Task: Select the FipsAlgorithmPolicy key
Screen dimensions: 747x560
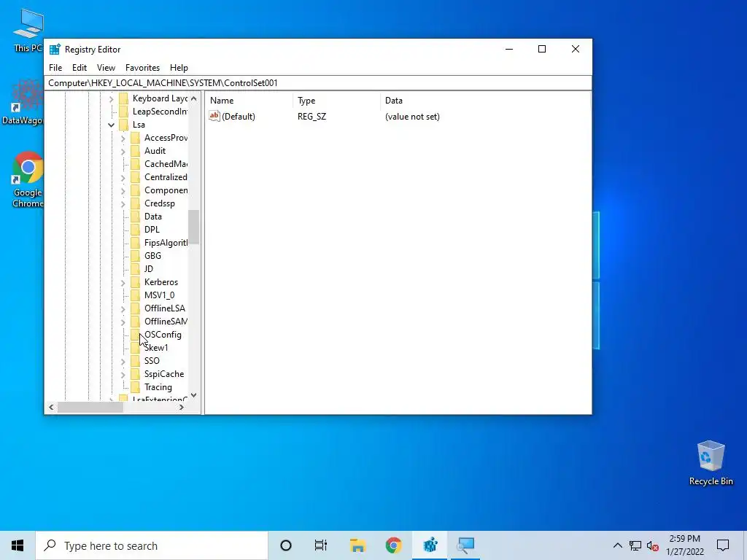Action: tap(166, 243)
